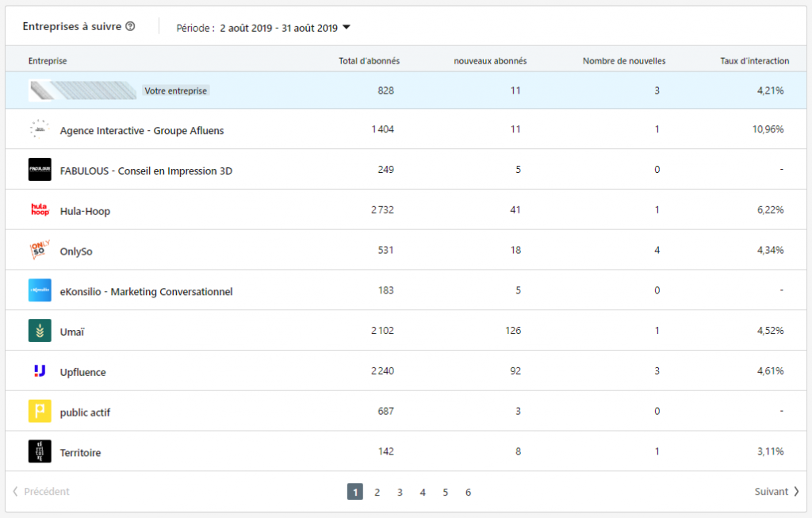
Task: Click the FABULOUS black logo icon
Action: [40, 170]
